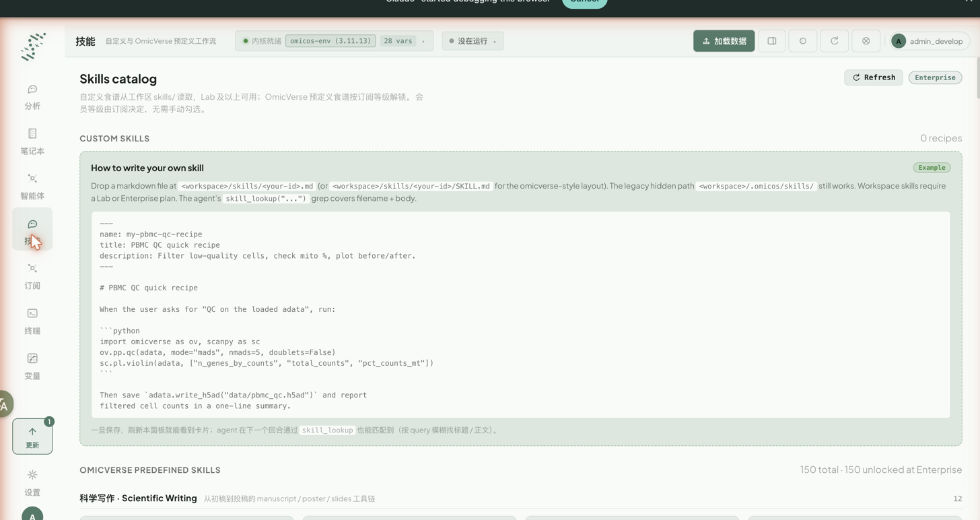The width and height of the screenshot is (980, 520).
Task: Open the 订阅 subscription section
Action: tap(32, 277)
